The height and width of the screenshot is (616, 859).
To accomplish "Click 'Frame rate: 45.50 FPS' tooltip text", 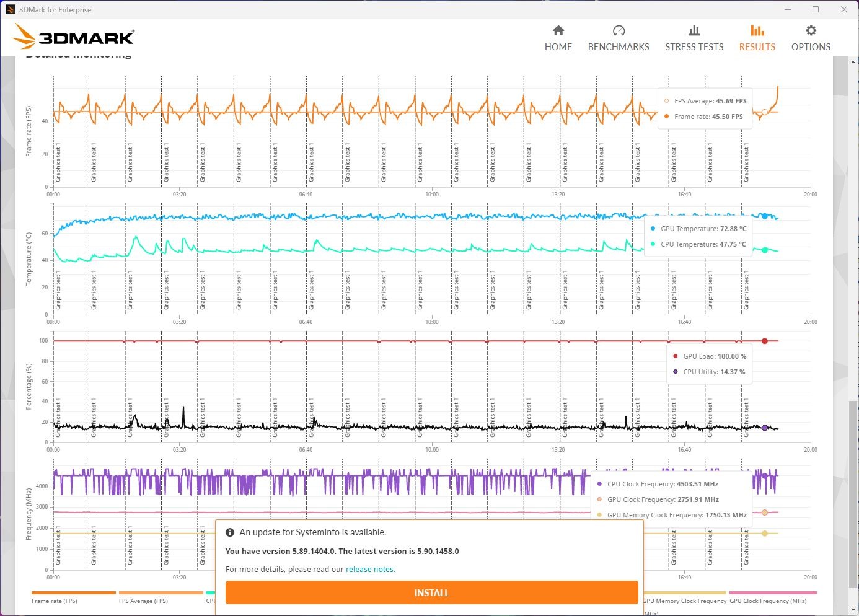I will (x=708, y=117).
